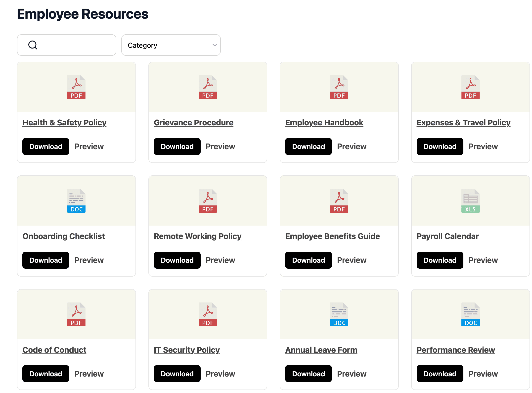
Task: Download the IT Security Policy
Action: pos(177,374)
